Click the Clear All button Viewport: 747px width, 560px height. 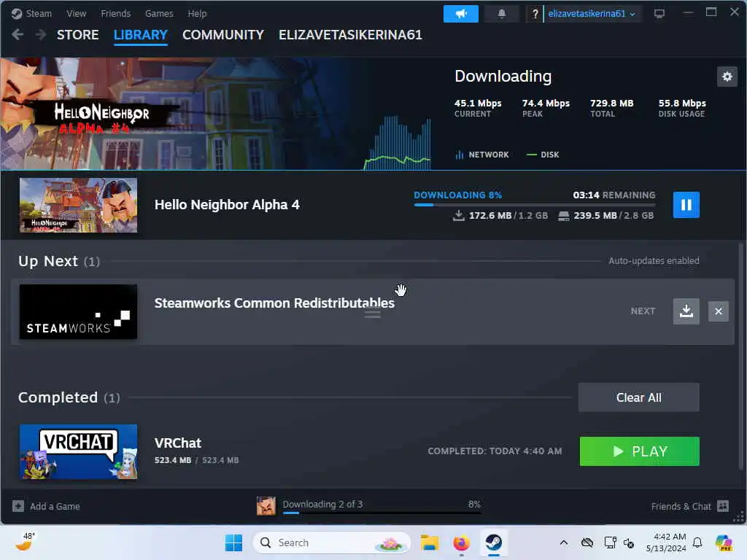click(638, 397)
